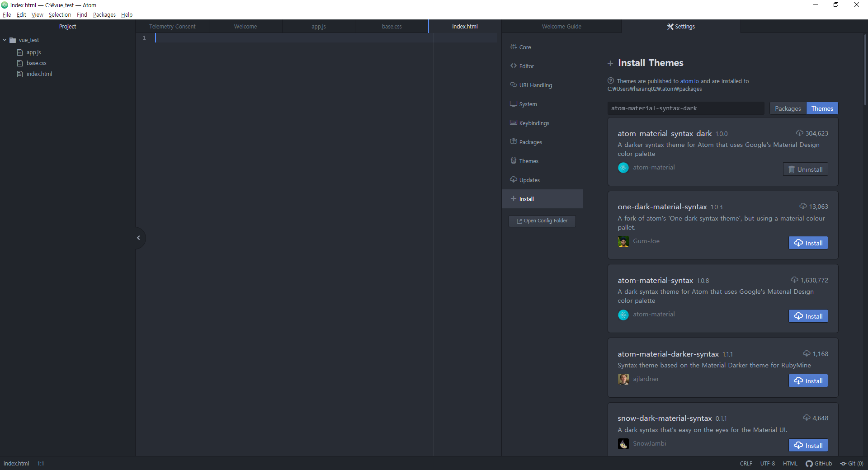
Task: Select the Install settings section
Action: (542, 199)
